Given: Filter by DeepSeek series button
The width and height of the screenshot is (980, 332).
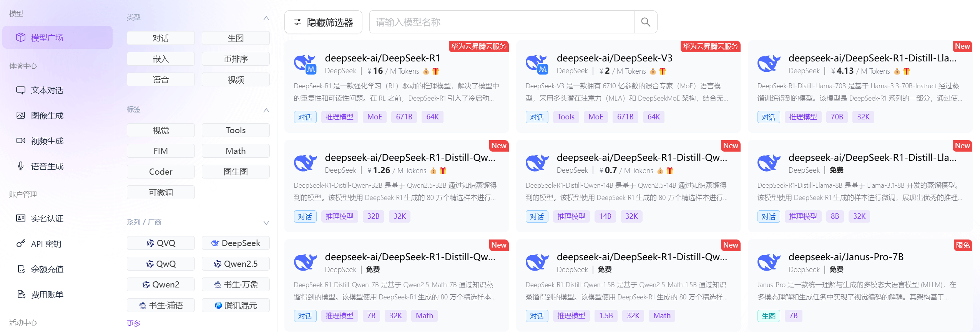Looking at the screenshot, I should click(236, 243).
